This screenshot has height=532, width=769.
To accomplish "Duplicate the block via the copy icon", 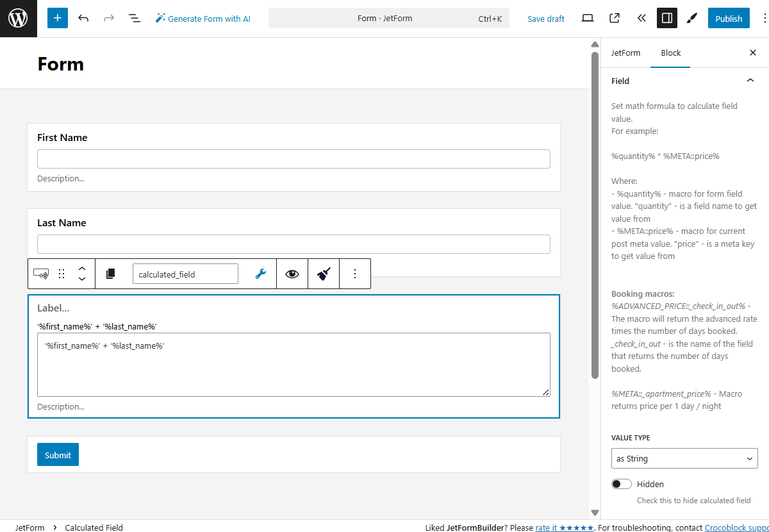I will tap(110, 274).
